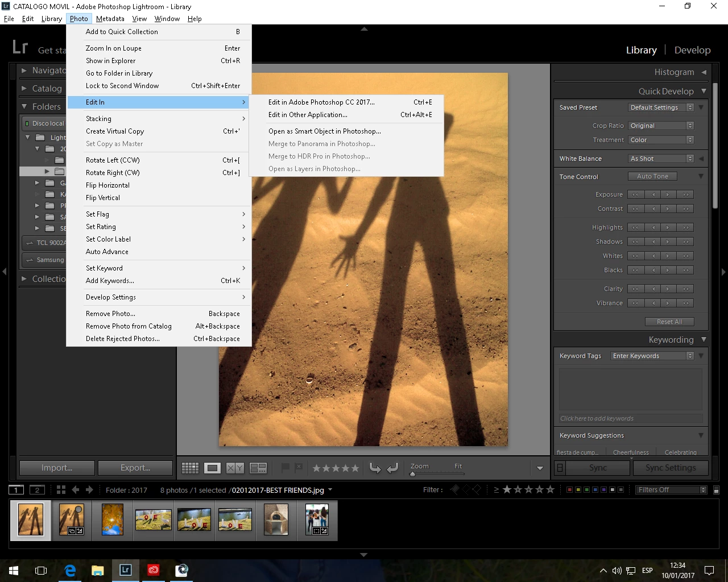Filter filmstrip by flagged photos
Screen dimensions: 728x582
click(x=455, y=489)
